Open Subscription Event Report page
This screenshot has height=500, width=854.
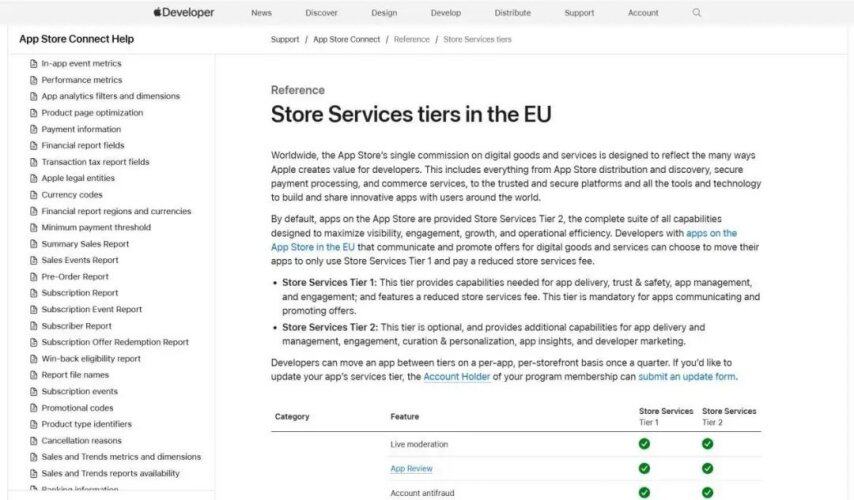point(92,309)
